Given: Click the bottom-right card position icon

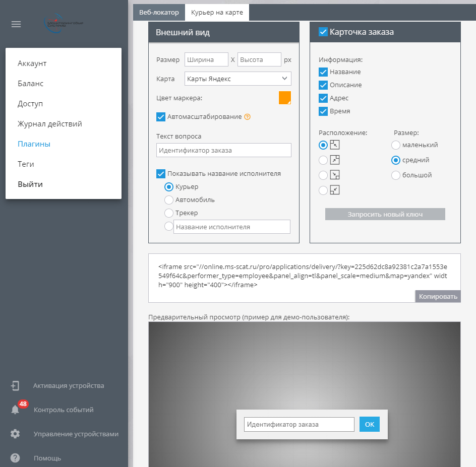Looking at the screenshot, I should click(x=335, y=175).
